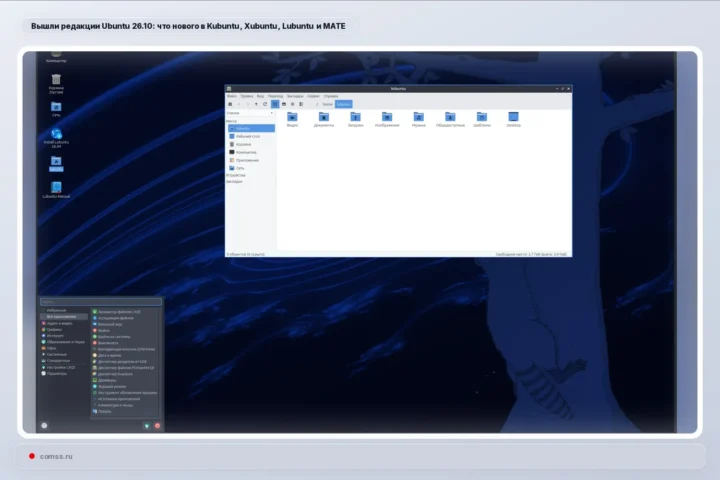The width and height of the screenshot is (720, 480).
Task: Open the Справка menu
Action: (331, 96)
